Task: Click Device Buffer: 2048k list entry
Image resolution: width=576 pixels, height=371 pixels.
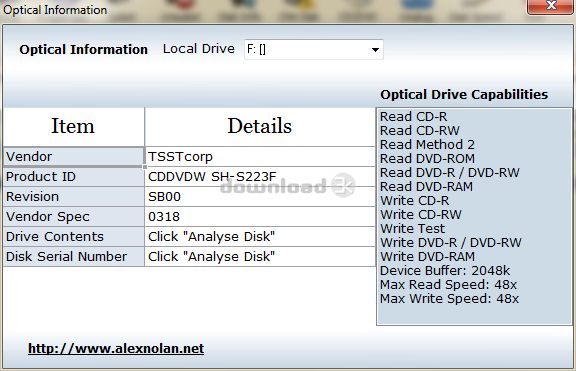Action: [x=445, y=271]
